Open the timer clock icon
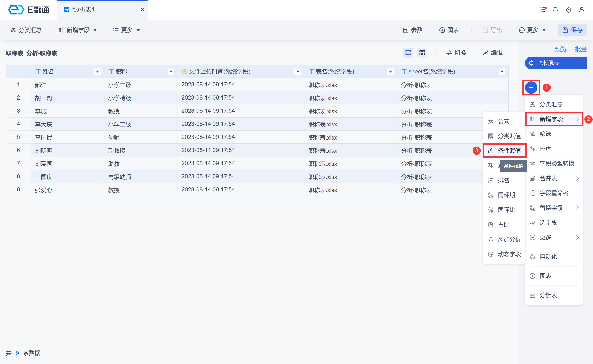This screenshot has width=593, height=364. click(568, 10)
